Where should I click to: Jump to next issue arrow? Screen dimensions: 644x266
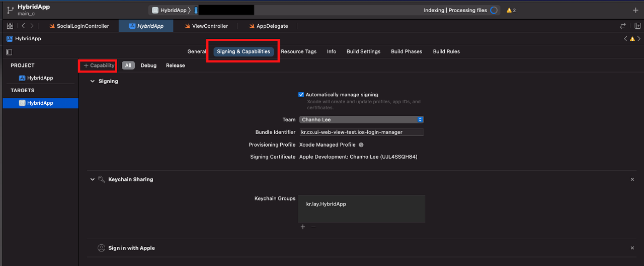pos(639,39)
